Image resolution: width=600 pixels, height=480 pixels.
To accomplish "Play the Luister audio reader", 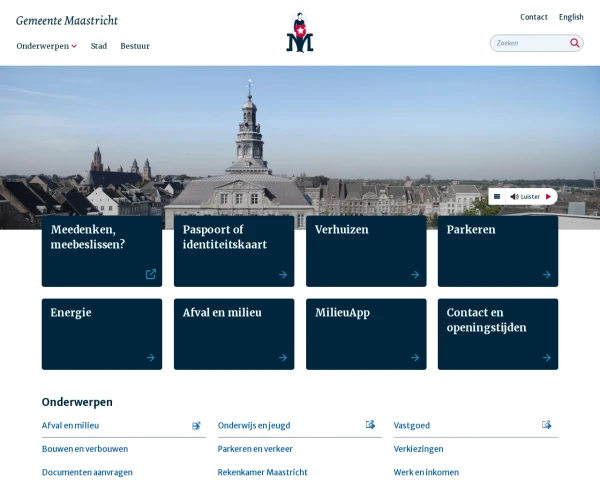I will coord(548,196).
